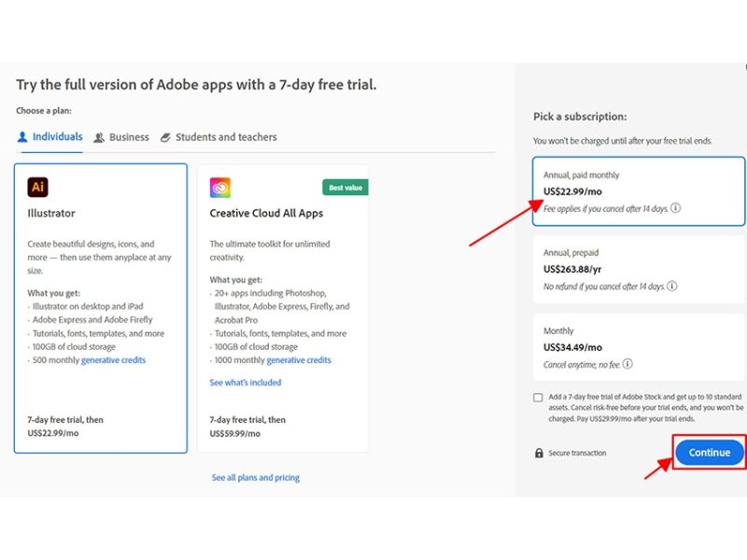Choose the Annual, prepaid US$263.88/yr option
This screenshot has height=560, width=747.
point(639,269)
